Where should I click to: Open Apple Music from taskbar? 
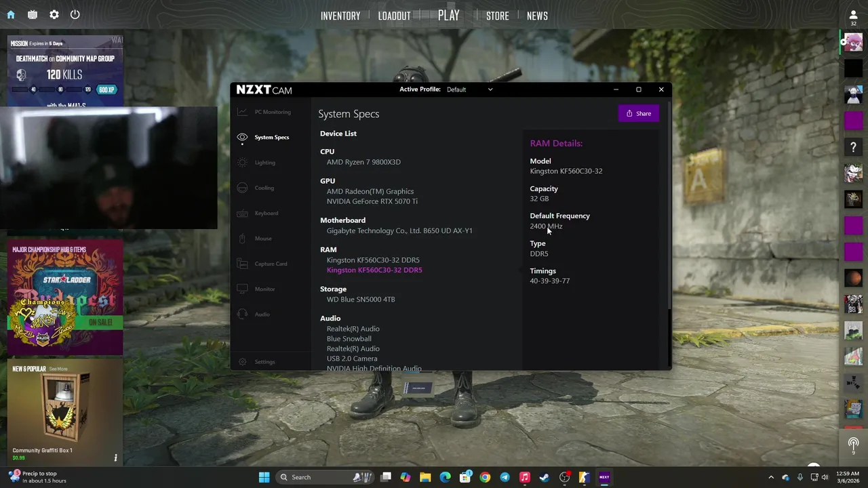(x=524, y=477)
